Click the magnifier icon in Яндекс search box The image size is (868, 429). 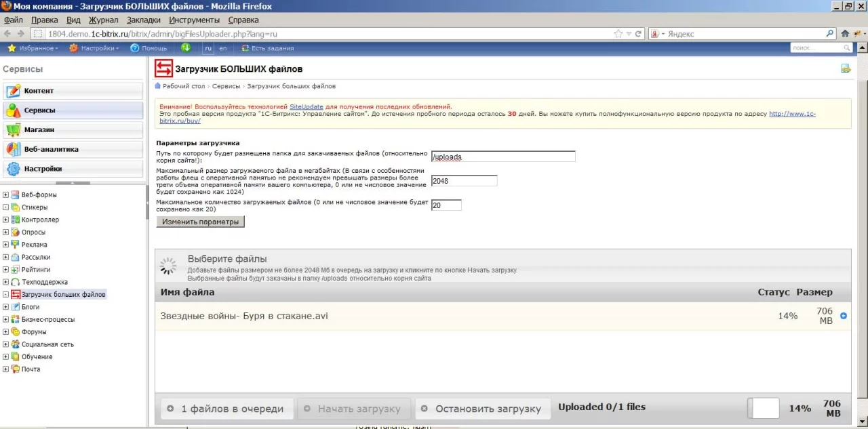[x=830, y=33]
